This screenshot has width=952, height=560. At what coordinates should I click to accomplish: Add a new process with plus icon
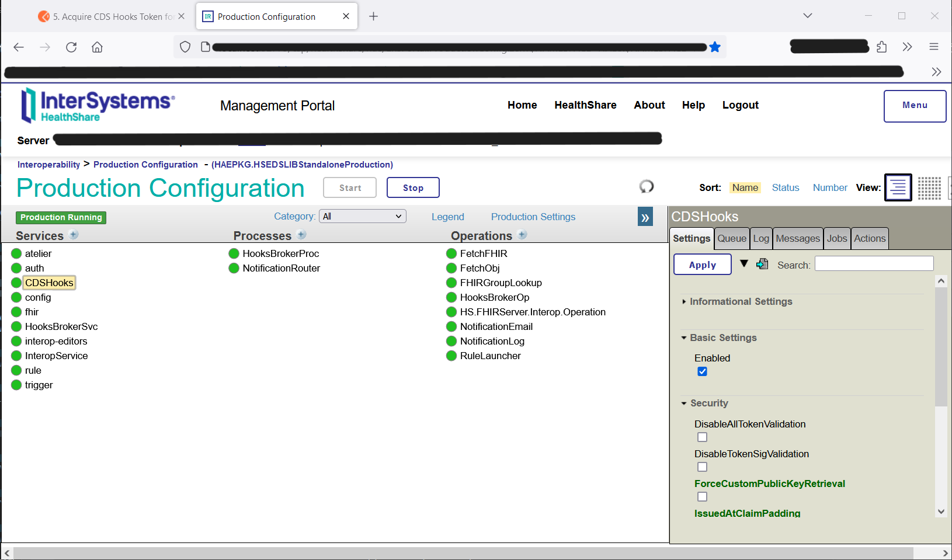[x=302, y=235]
